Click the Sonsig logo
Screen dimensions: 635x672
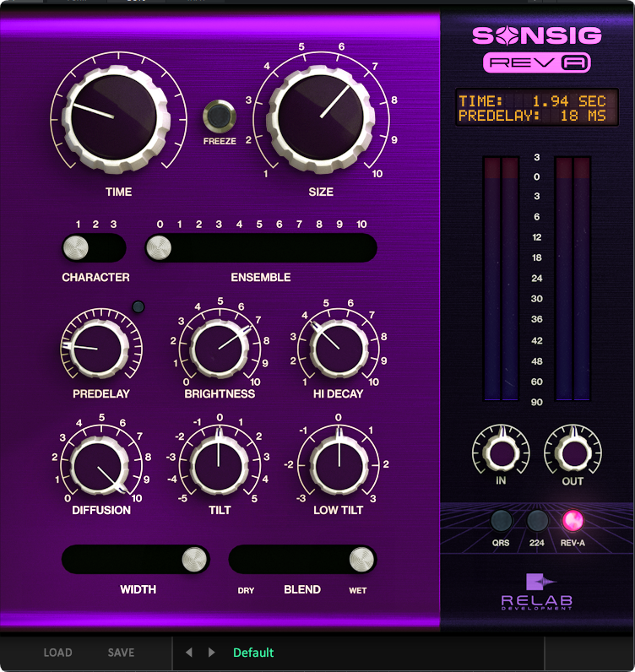click(537, 35)
